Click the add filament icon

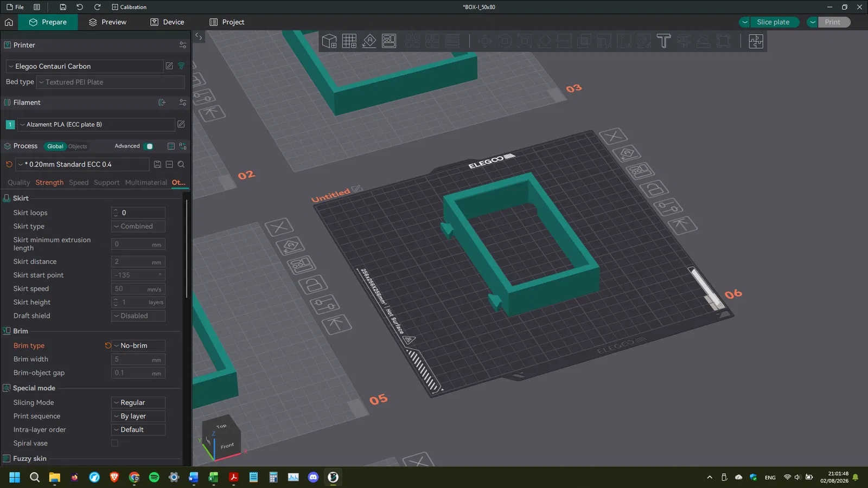pos(162,102)
